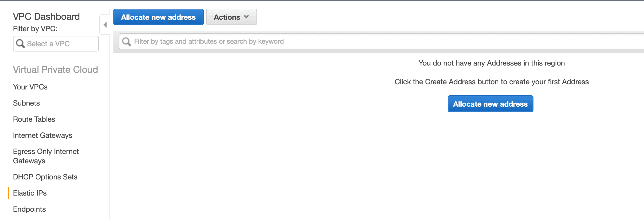This screenshot has width=644, height=220.
Task: Click the Actions chevron arrow
Action: coord(246,17)
